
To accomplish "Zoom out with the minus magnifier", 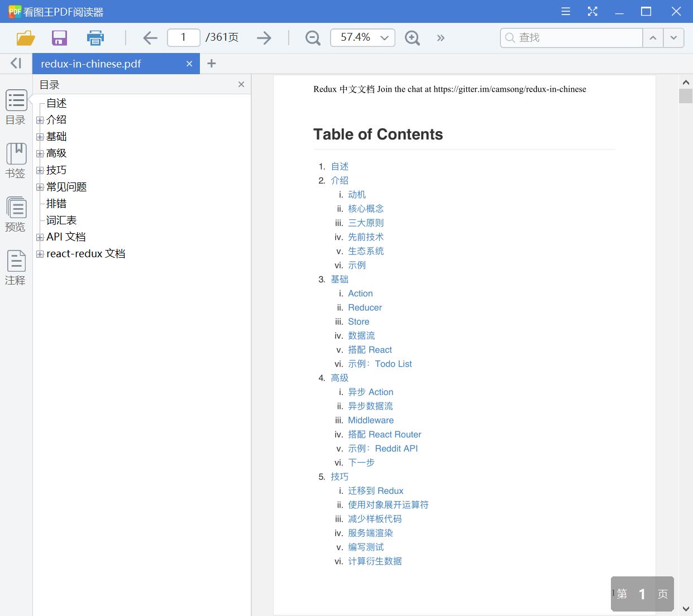I will coord(313,38).
